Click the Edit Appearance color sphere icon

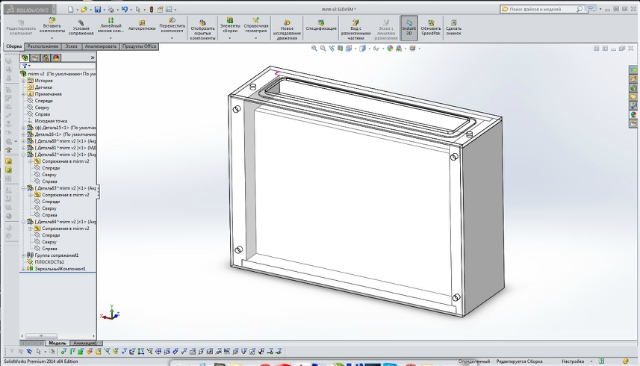coord(390,48)
